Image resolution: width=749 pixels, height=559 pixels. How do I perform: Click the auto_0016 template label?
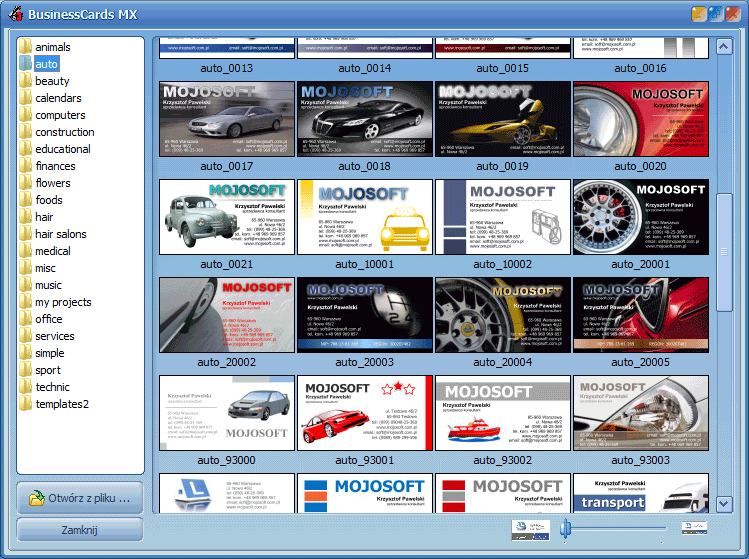coord(641,68)
